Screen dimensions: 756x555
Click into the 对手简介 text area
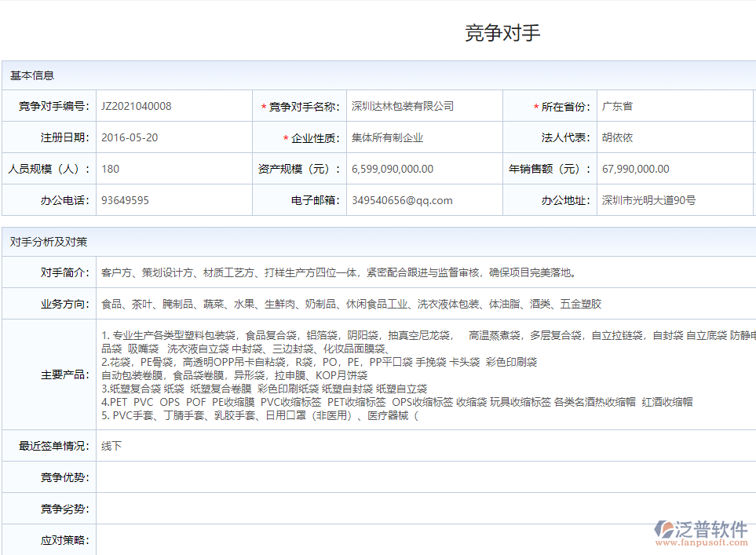pos(424,272)
